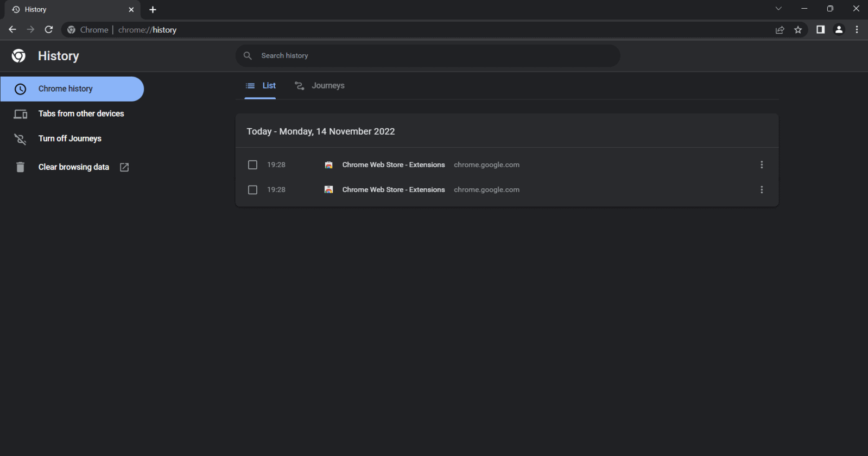Open the share this page icon

tap(780, 30)
